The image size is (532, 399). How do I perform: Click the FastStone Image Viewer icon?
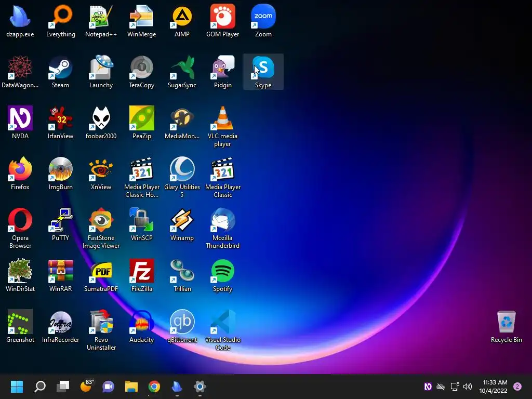101,228
